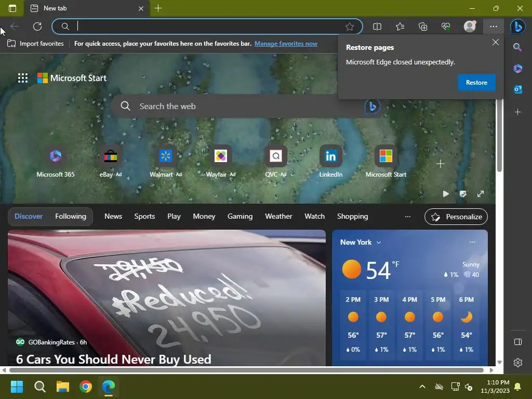Open the eBay quick link tile
This screenshot has width=532, height=399.
coord(111,162)
